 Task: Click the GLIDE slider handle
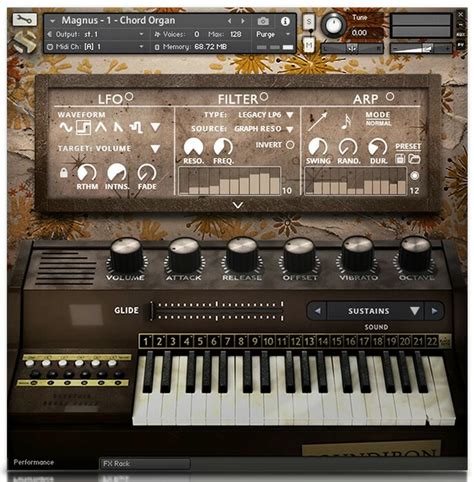[x=151, y=311]
